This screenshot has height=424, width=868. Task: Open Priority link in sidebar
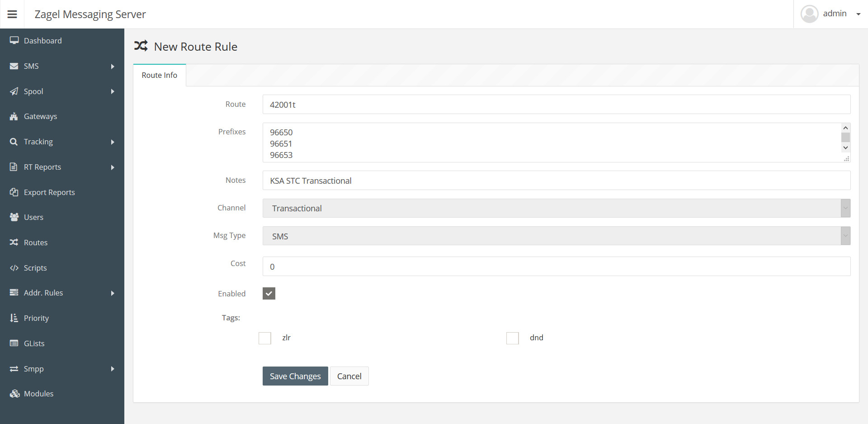36,318
